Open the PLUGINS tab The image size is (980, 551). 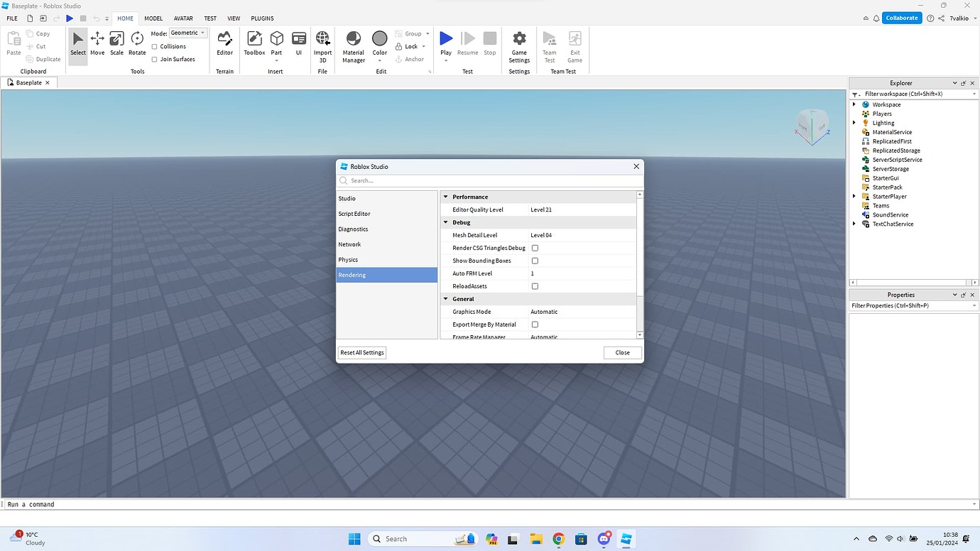(262, 18)
